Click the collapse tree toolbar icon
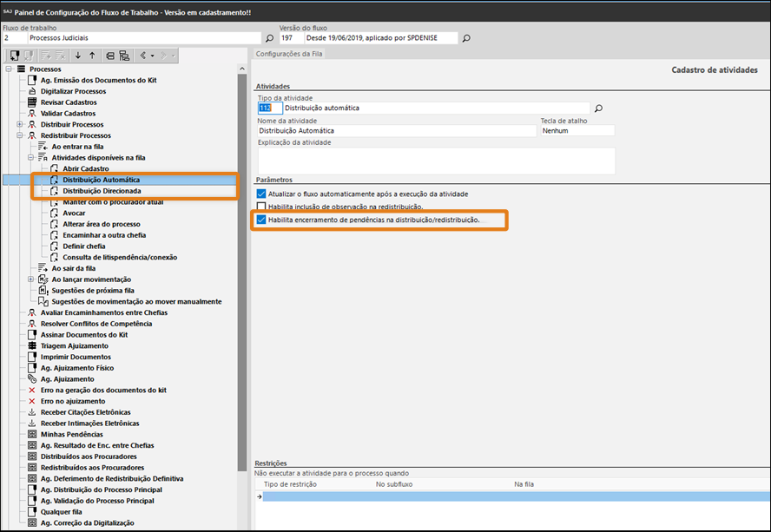This screenshot has width=771, height=532. click(x=110, y=56)
